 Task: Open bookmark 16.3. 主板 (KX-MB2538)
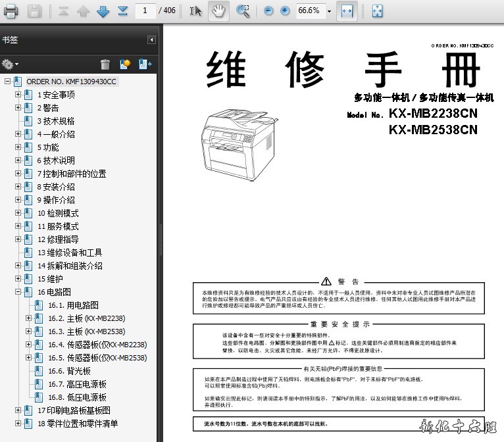[87, 331]
